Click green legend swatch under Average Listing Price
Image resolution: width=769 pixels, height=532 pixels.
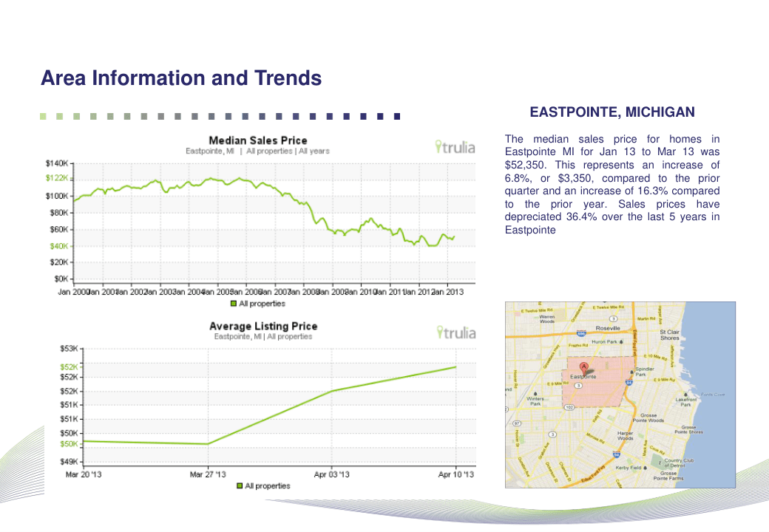(x=239, y=485)
